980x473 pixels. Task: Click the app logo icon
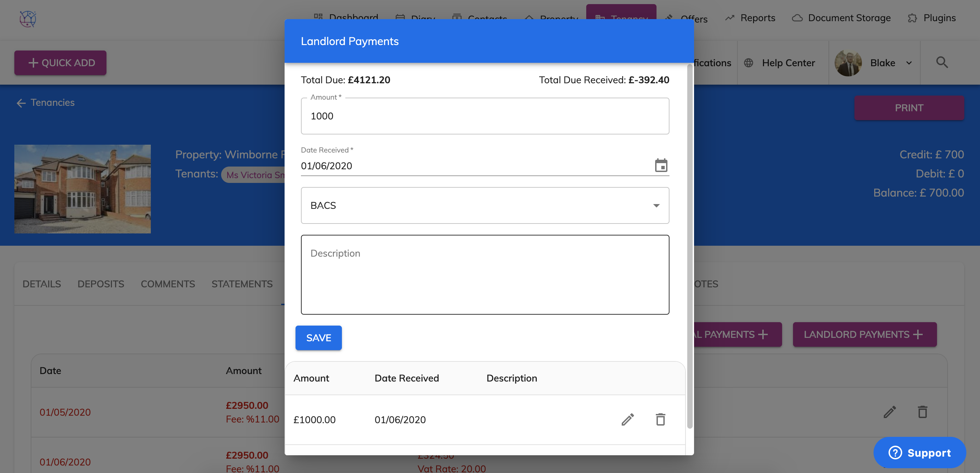(28, 18)
